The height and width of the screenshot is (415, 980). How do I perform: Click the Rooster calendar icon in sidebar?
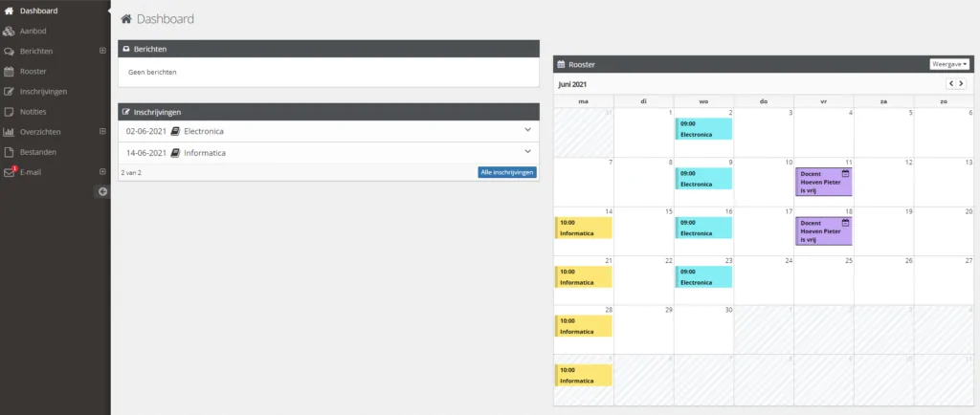tap(9, 71)
